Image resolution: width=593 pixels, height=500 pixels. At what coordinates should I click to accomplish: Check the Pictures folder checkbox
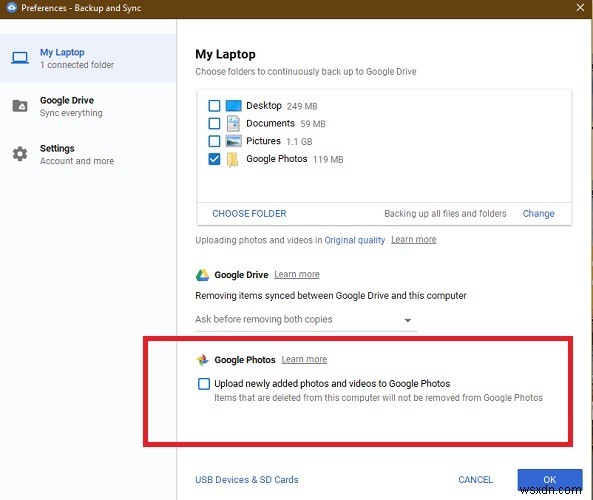214,141
